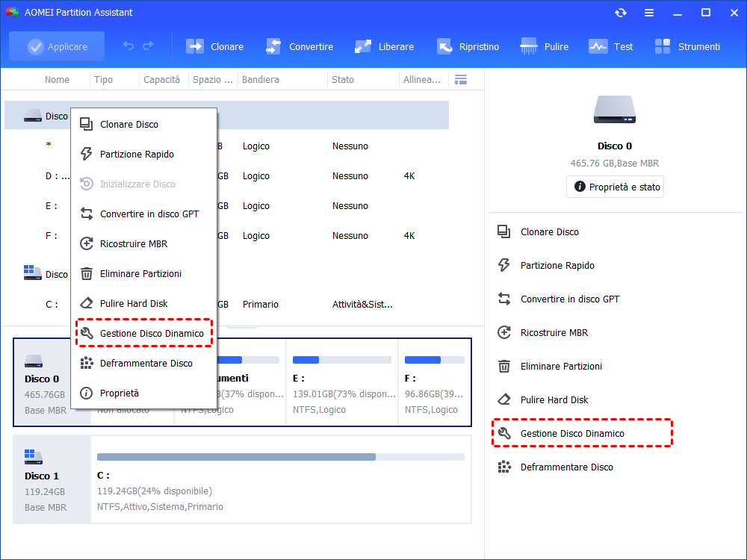Select the F: partition block in disk map
This screenshot has height=560, width=747.
435,382
